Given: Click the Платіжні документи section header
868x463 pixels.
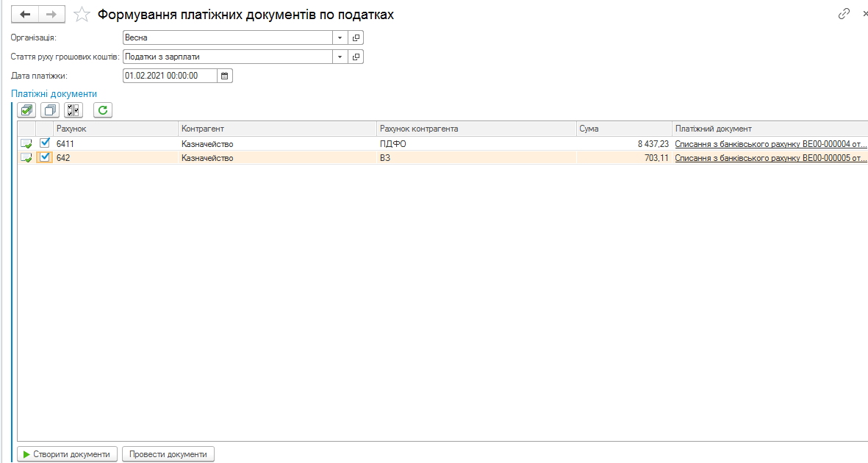Looking at the screenshot, I should point(54,93).
